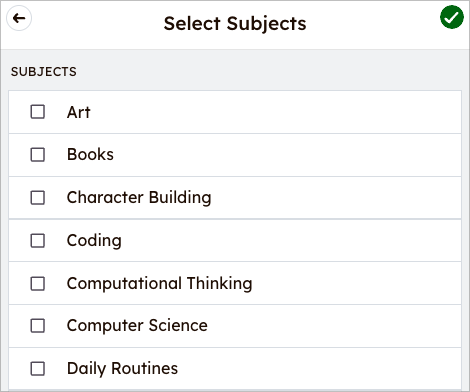The width and height of the screenshot is (470, 392).
Task: Click blank space in the Art row
Action: point(273,112)
